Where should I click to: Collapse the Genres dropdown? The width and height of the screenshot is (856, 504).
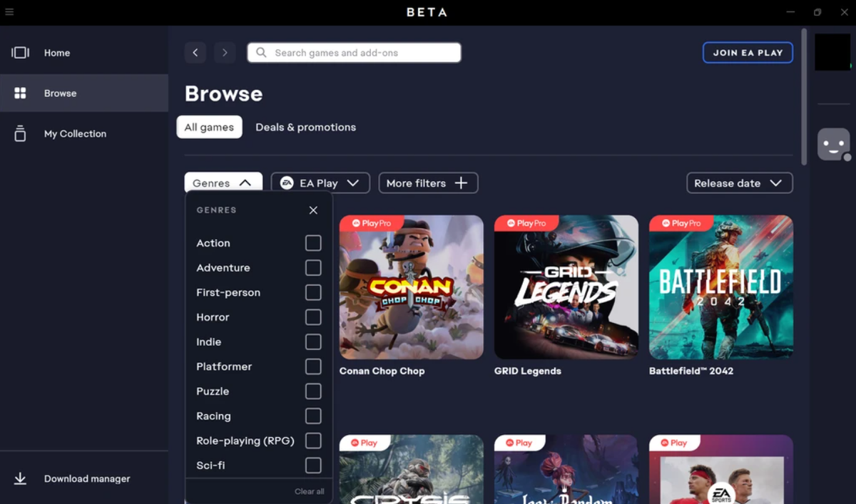click(x=223, y=182)
